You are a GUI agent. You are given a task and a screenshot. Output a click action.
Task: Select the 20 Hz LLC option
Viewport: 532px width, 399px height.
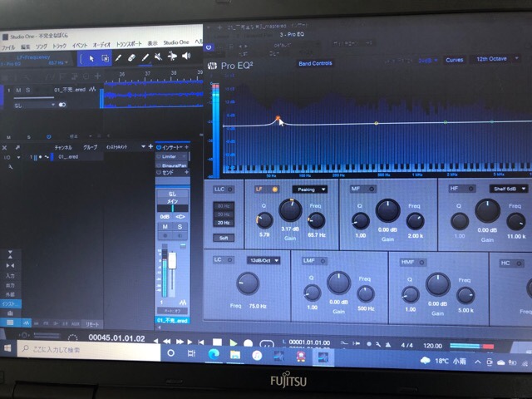(x=224, y=223)
